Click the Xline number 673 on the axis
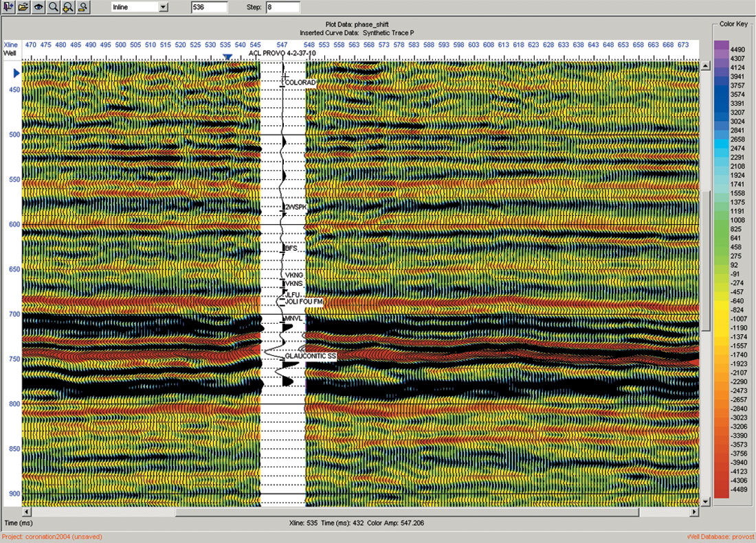 tap(683, 45)
